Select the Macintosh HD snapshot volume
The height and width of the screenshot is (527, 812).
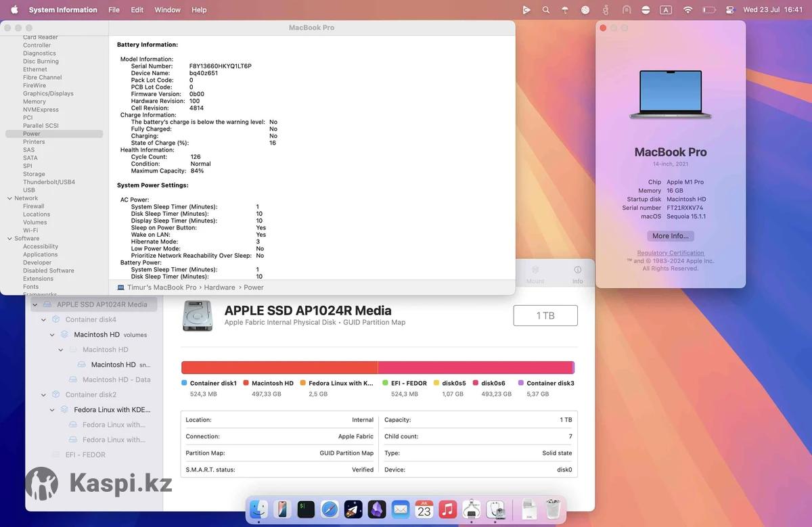(114, 365)
